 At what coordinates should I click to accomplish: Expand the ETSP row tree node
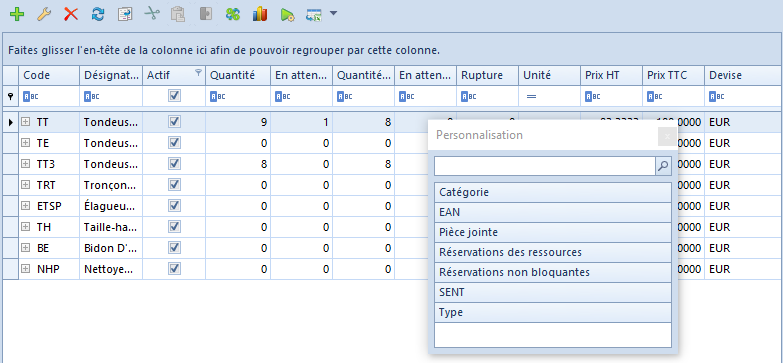click(x=25, y=206)
